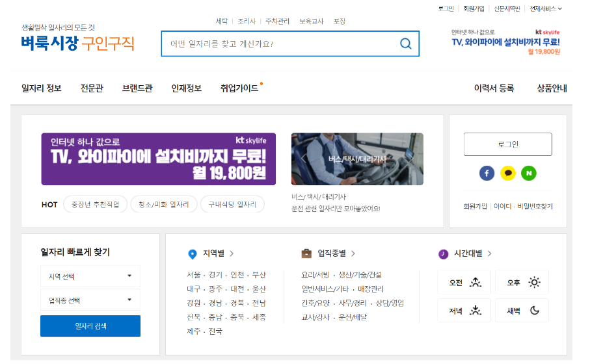
Task: Click the 중장년 추천직업 HOT tag
Action: tap(95, 204)
